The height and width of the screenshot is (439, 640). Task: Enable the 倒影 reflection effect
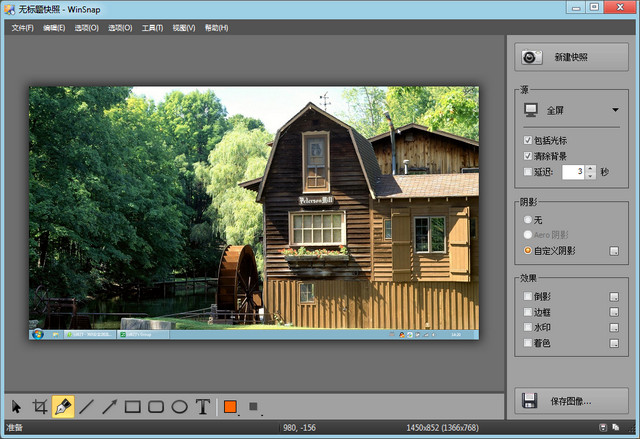tap(528, 296)
